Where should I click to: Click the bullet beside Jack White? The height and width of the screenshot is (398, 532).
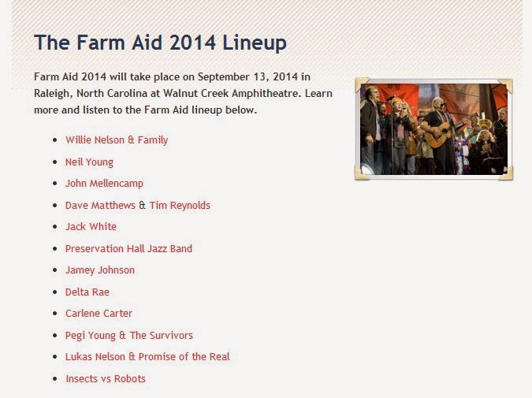pos(54,227)
